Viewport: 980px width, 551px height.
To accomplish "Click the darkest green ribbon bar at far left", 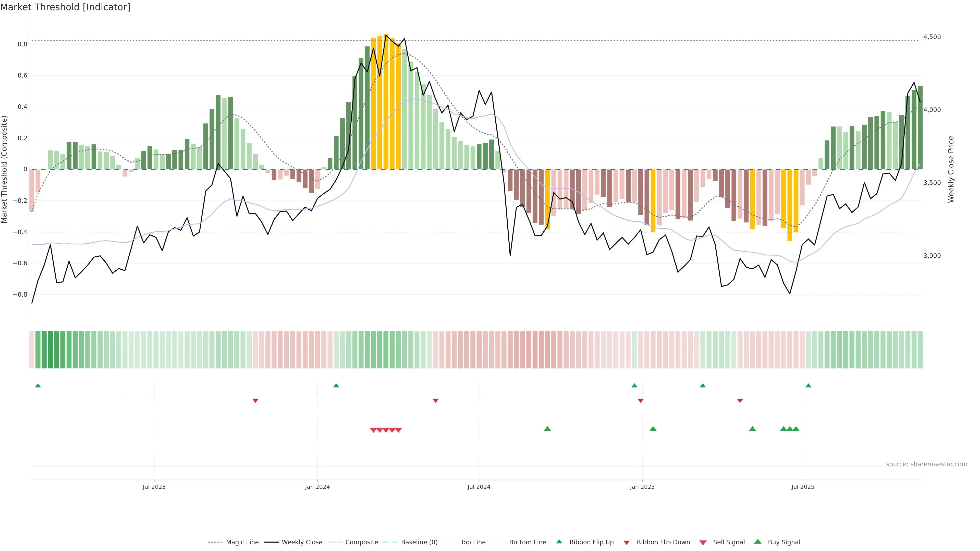I will (50, 350).
